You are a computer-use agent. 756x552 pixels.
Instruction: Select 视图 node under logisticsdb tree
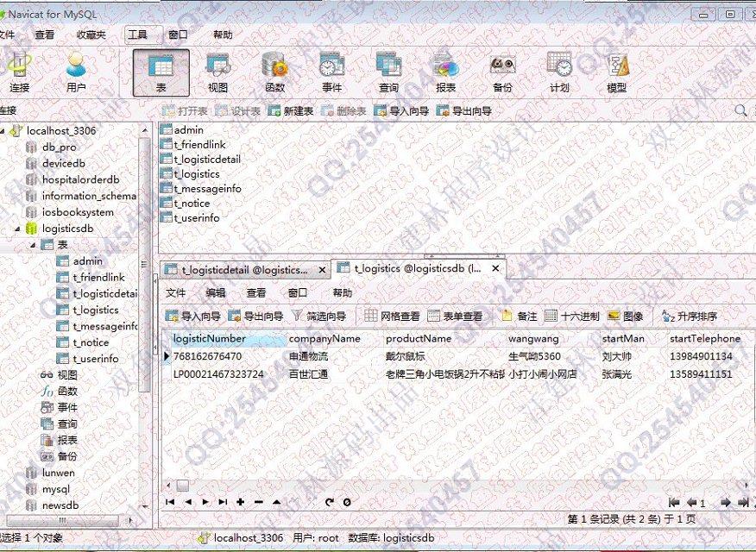point(67,375)
